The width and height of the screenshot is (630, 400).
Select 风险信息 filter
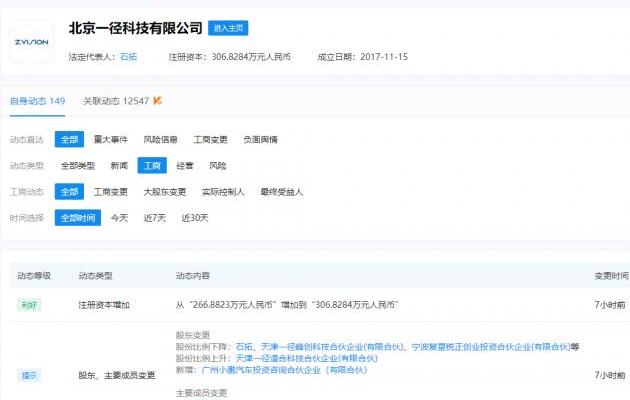click(160, 139)
